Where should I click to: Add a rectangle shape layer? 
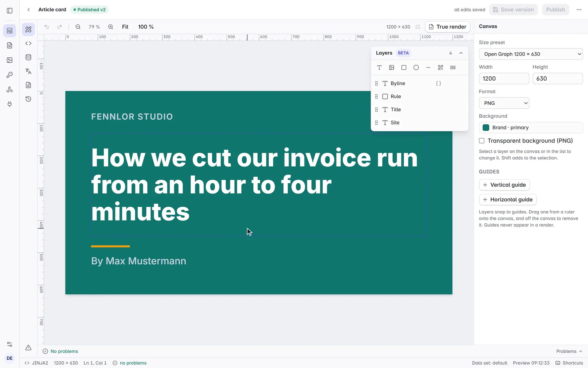click(x=404, y=67)
